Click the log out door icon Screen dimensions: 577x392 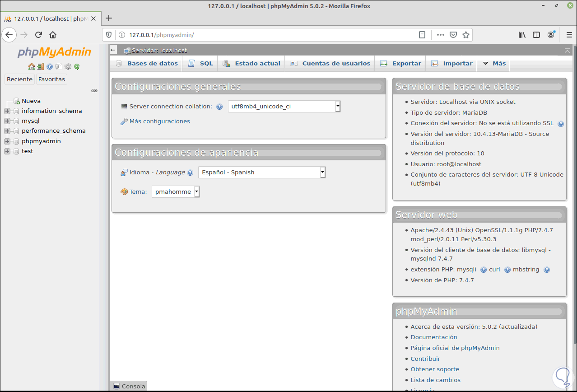pos(41,66)
